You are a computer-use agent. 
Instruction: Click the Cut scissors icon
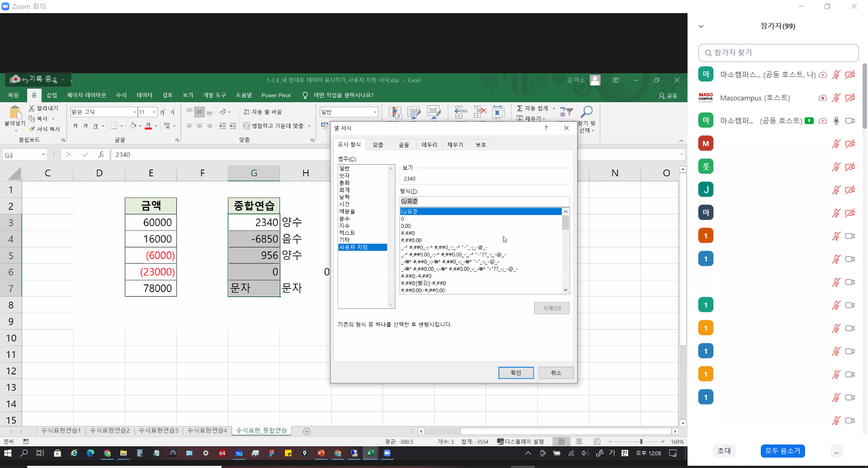pos(32,109)
